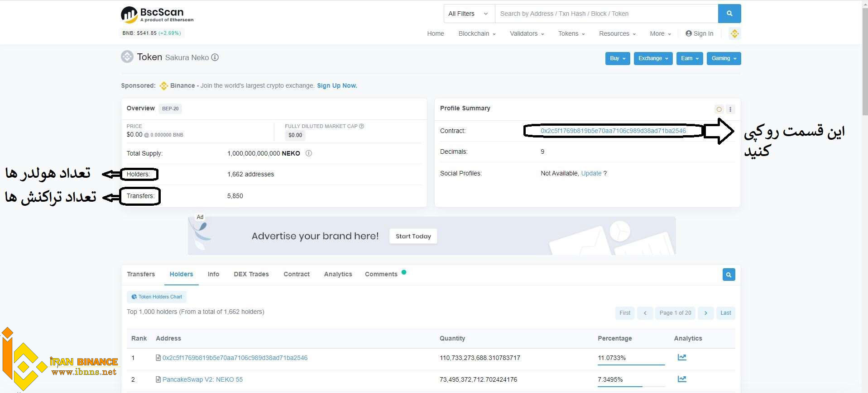Viewport: 868px width, 393px height.
Task: Switch to the Analytics tab
Action: click(x=338, y=274)
